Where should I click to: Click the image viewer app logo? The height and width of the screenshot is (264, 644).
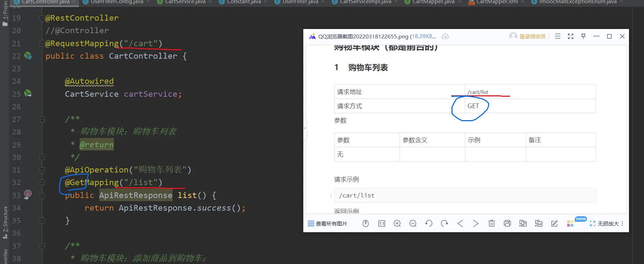(x=312, y=36)
